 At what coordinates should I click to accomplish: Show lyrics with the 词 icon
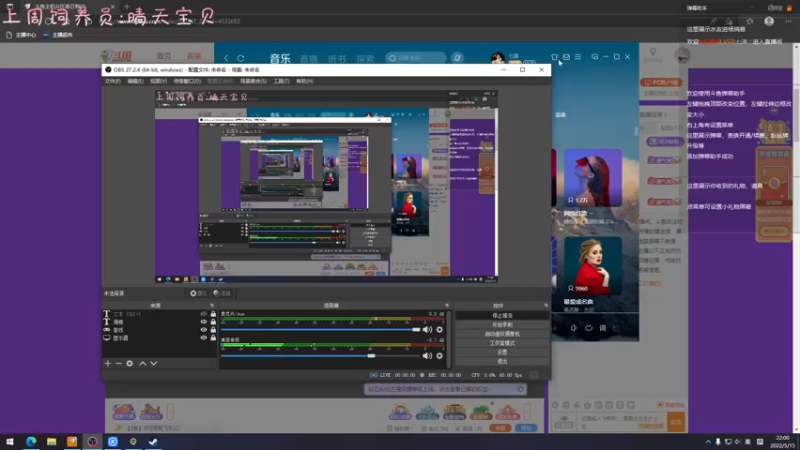pos(603,328)
